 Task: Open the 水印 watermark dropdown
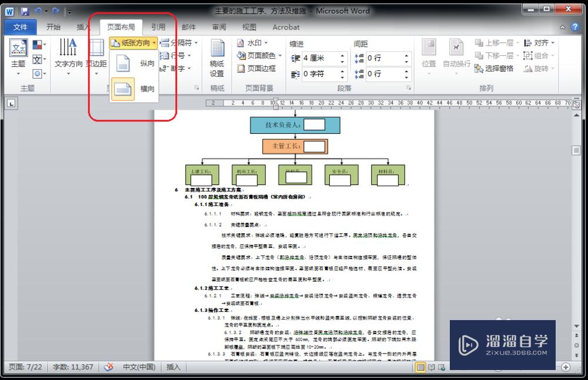tap(252, 43)
